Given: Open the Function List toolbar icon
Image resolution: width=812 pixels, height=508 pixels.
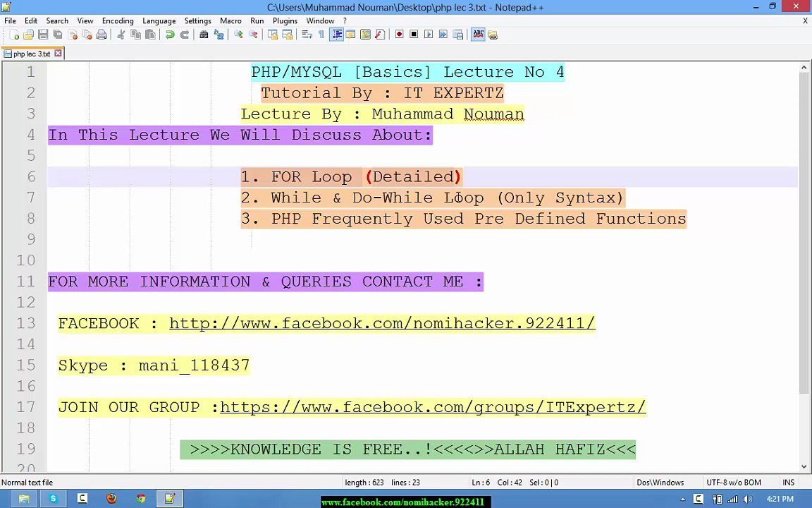Looking at the screenshot, I should 380,35.
